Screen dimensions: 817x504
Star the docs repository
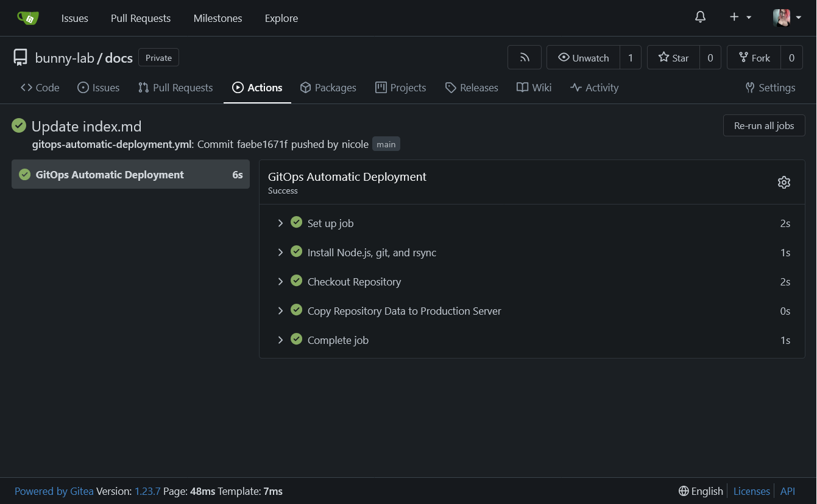673,57
